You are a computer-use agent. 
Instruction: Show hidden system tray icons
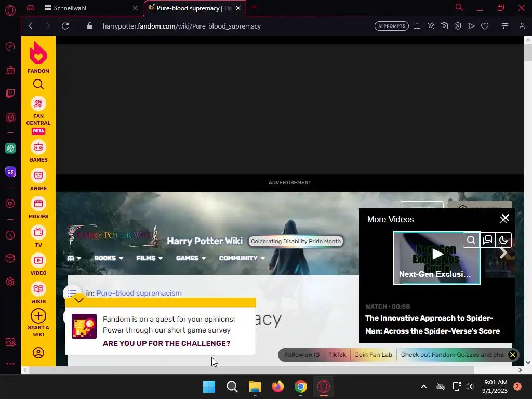(x=424, y=387)
